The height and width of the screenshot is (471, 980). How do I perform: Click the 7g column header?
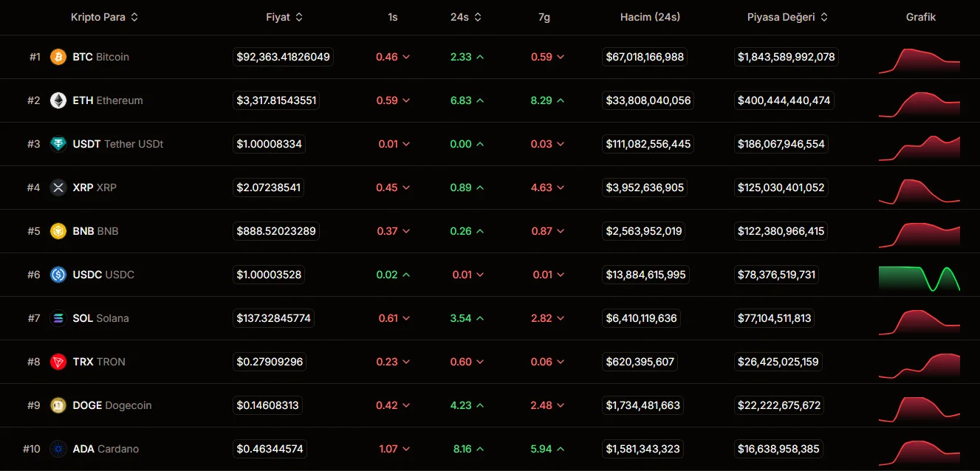pos(544,17)
